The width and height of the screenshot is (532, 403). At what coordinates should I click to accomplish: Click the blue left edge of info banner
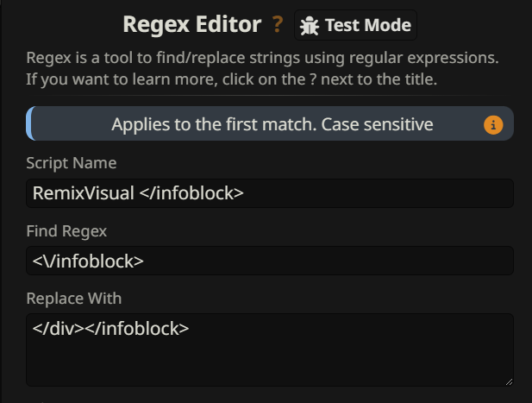pos(29,124)
